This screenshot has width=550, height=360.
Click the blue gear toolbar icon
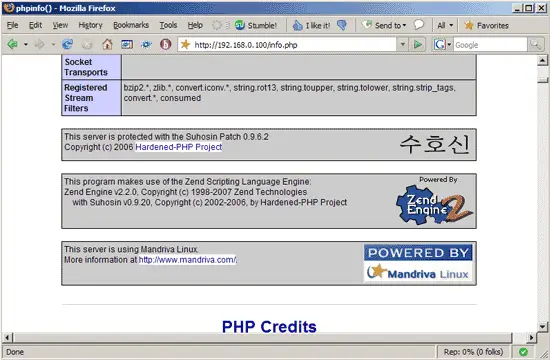click(146, 44)
